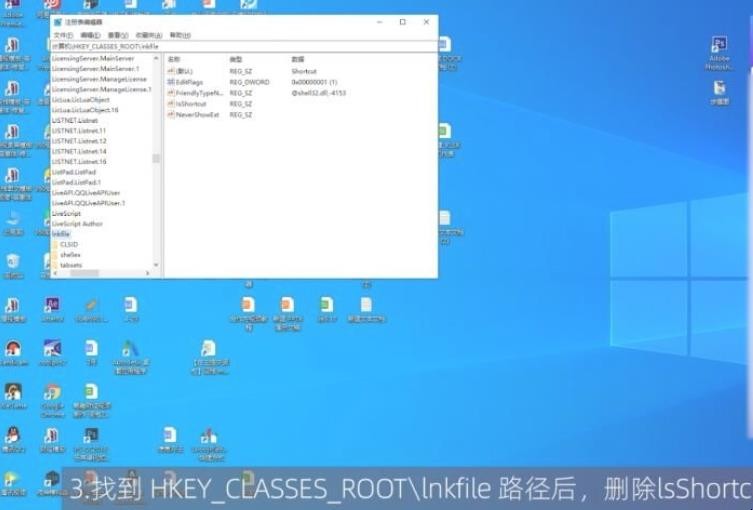
Task: Click the Shortcut data cell
Action: click(x=304, y=71)
